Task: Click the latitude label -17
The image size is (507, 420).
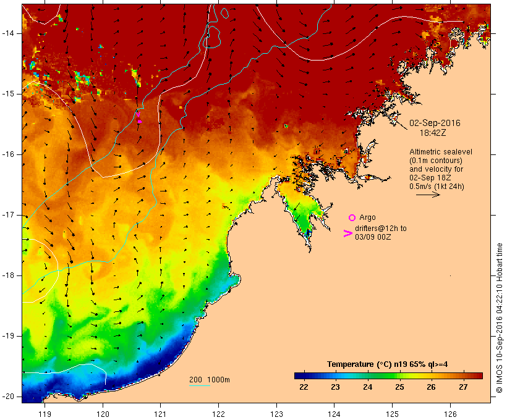Action: pos(8,215)
